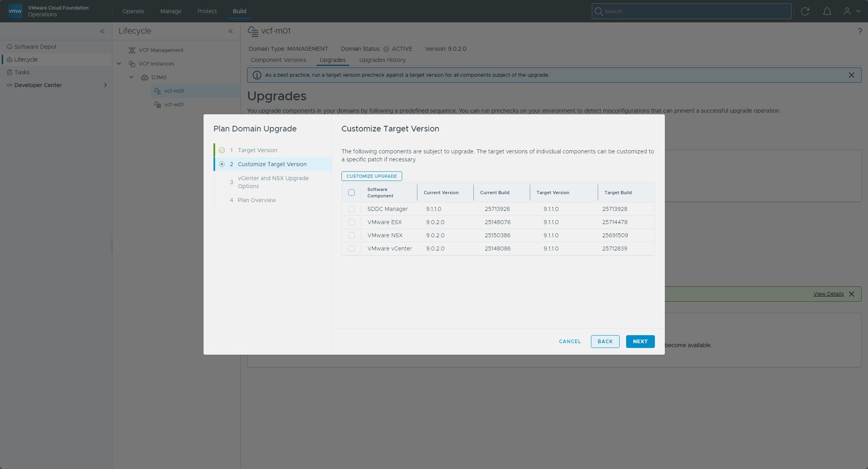
Task: Open the Upgrades History tab
Action: point(382,60)
